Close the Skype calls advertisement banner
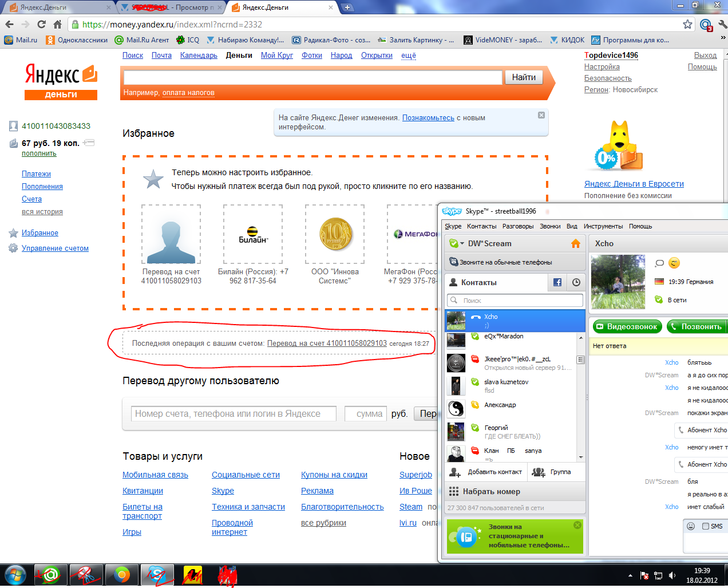The height and width of the screenshot is (588, 728). tap(577, 525)
